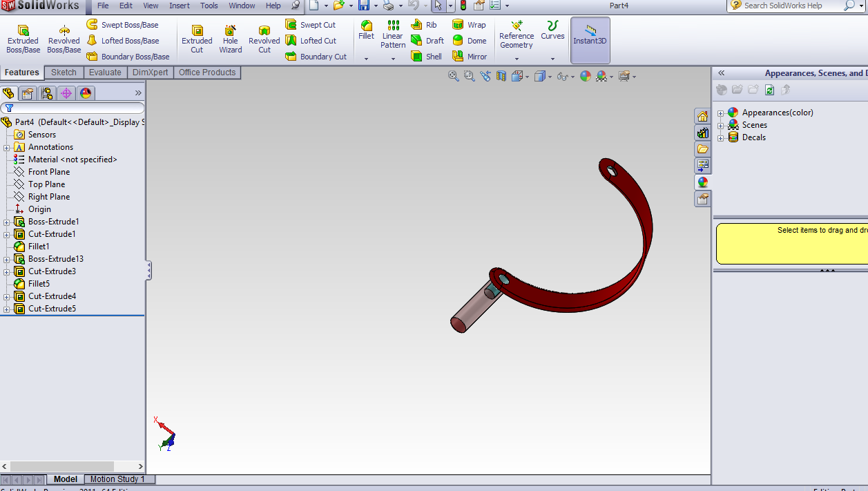Viewport: 868px width, 491px height.
Task: Open the DimXpertManager tab icon
Action: point(66,93)
